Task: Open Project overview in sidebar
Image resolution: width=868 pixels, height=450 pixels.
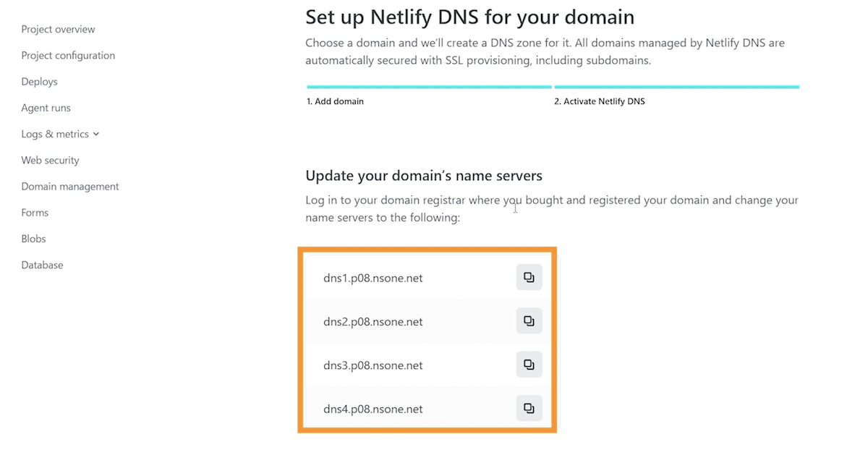Action: click(x=58, y=30)
